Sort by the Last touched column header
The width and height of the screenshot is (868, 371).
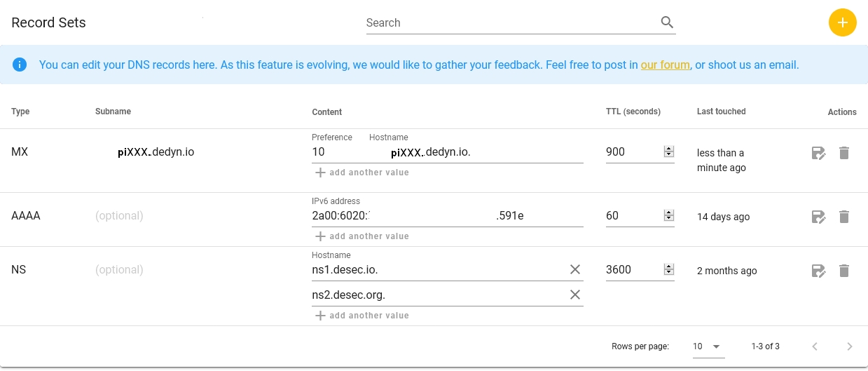point(721,112)
